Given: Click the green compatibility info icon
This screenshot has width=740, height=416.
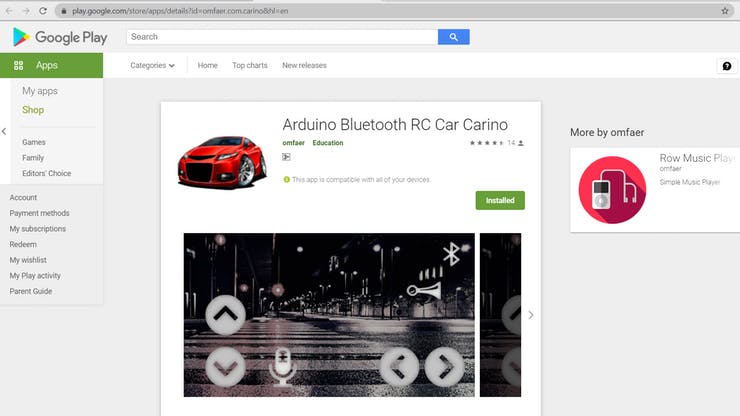Looking at the screenshot, I should 286,179.
